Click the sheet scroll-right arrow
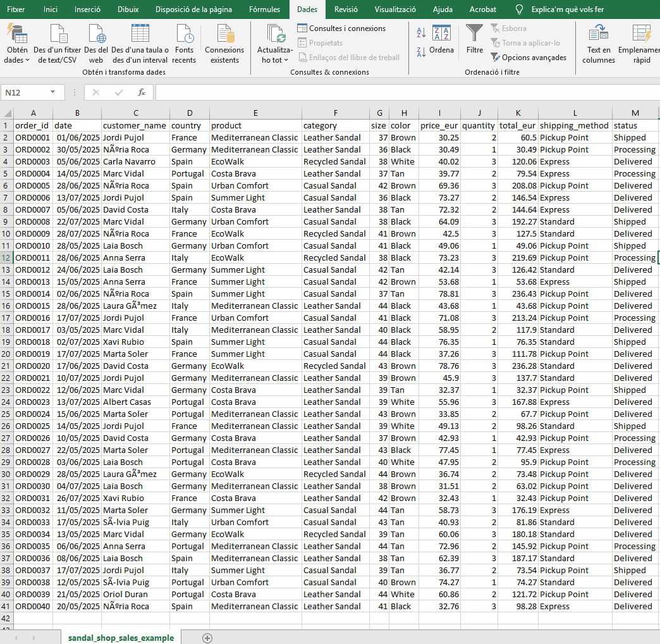The height and width of the screenshot is (644, 660). 34,638
